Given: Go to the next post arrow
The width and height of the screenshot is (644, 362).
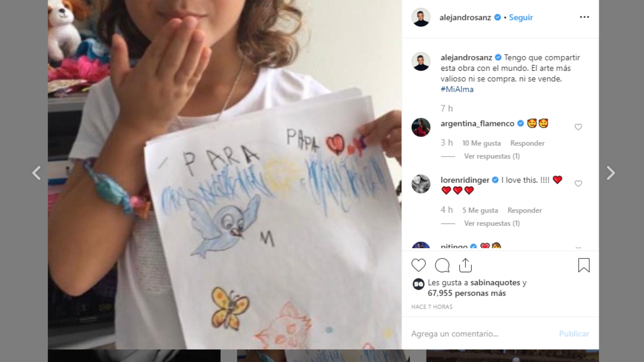Looking at the screenshot, I should point(611,173).
